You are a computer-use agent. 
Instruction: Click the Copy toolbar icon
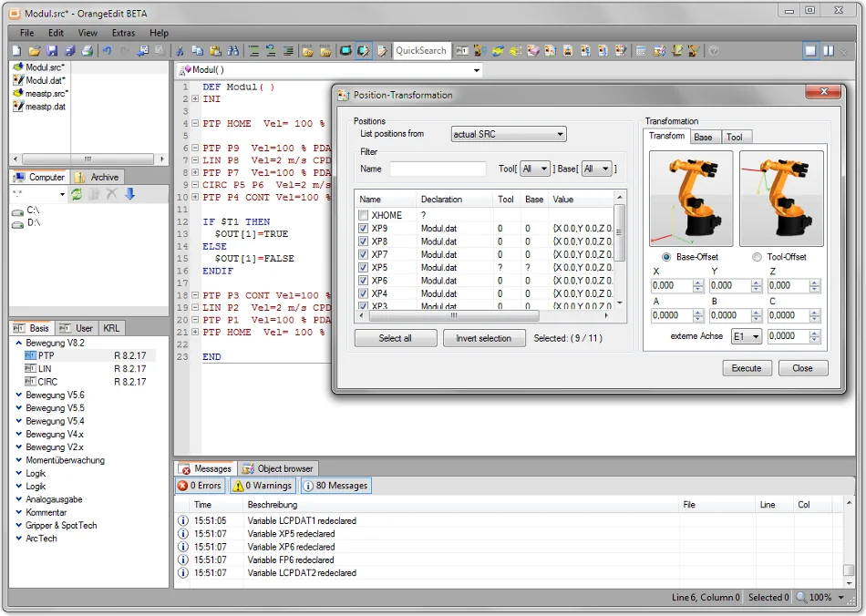(x=197, y=51)
